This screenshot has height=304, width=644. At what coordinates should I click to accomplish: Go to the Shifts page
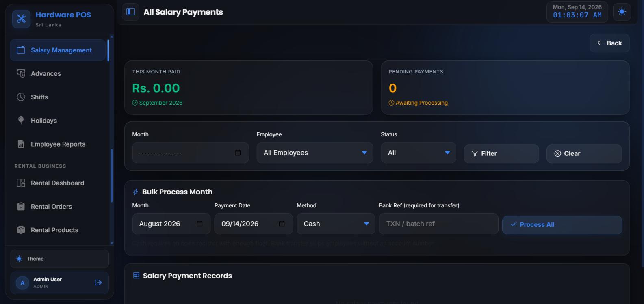pos(58,97)
